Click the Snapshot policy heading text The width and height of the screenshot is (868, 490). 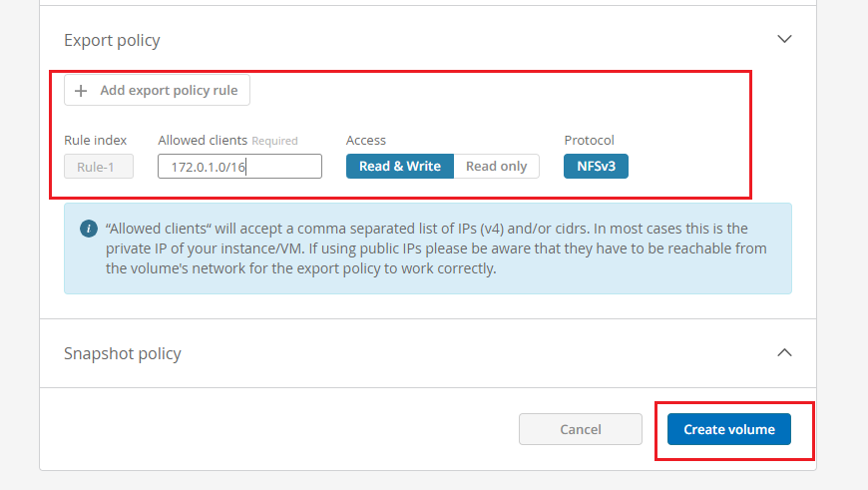point(123,353)
